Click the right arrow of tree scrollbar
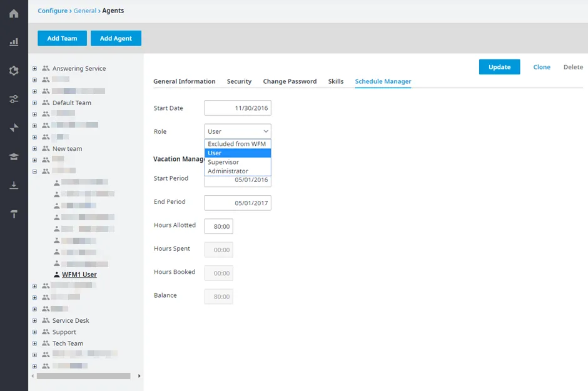 [x=139, y=376]
